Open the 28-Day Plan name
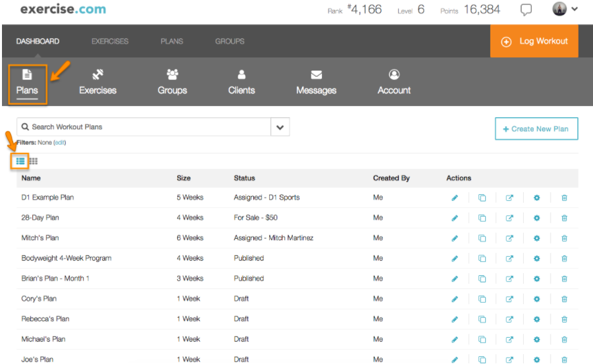Viewport: 593px width, 364px height. [x=40, y=218]
